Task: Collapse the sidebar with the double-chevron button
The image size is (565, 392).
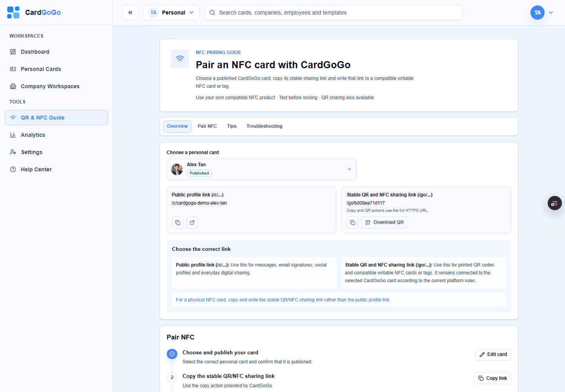Action: [130, 13]
